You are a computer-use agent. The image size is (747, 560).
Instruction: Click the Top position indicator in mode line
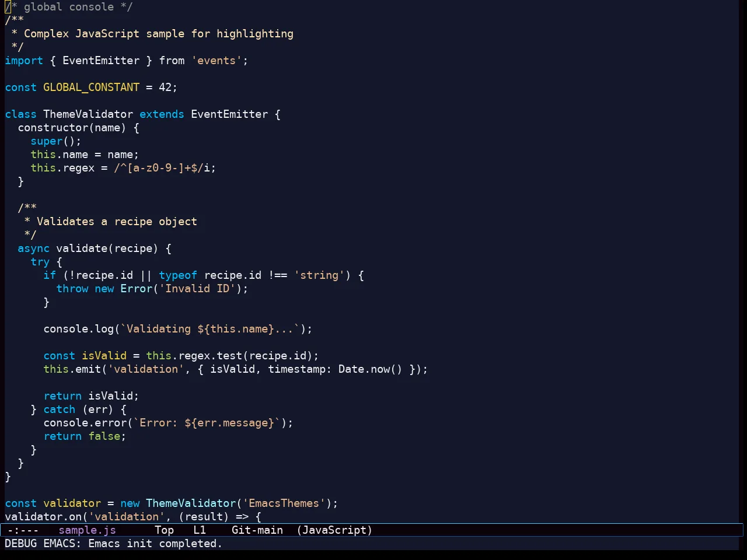coord(165,530)
